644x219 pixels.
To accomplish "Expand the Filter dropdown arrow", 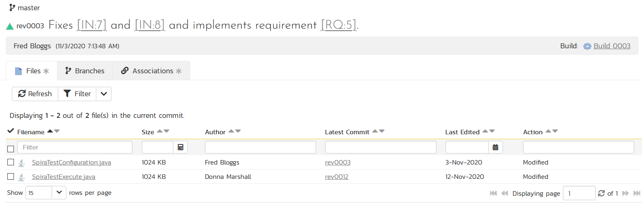I will click(x=104, y=94).
